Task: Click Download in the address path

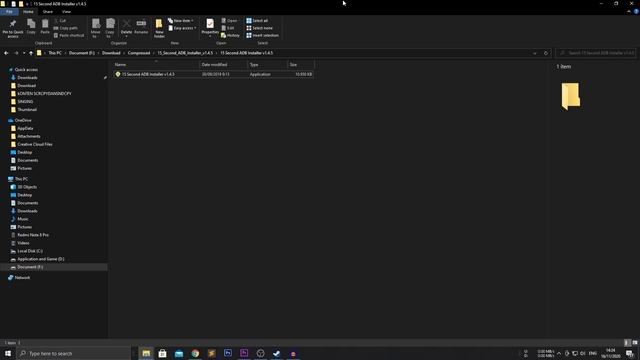Action: click(x=111, y=53)
